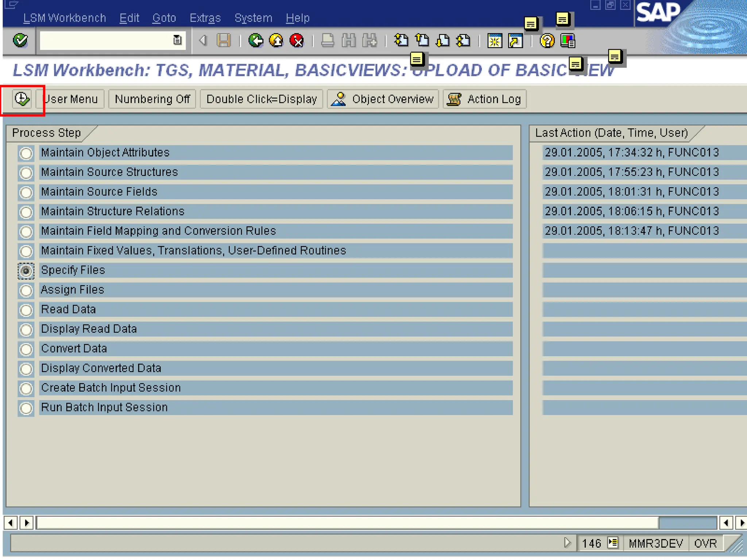Click the Execute clock icon
747x560 pixels.
click(x=22, y=99)
